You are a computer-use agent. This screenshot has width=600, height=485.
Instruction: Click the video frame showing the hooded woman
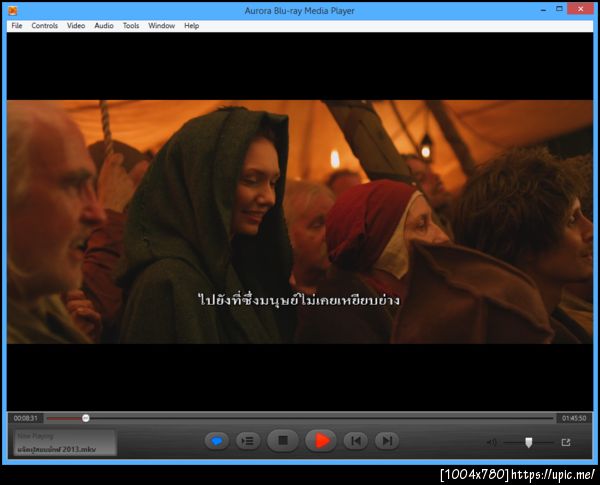tap(300, 222)
